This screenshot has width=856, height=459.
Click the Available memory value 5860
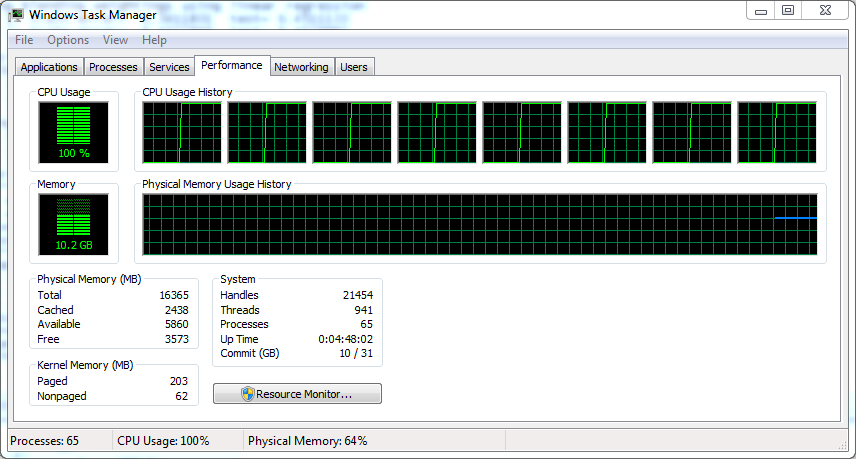click(x=176, y=324)
